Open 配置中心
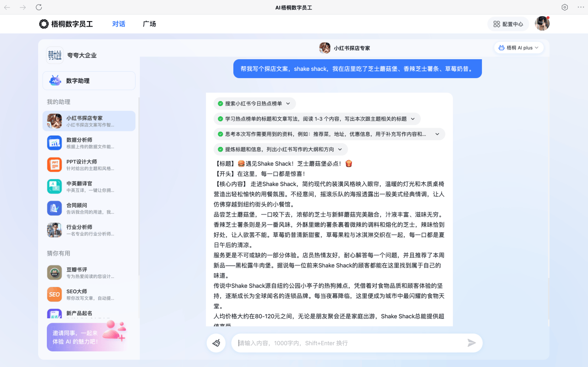 pyautogui.click(x=508, y=24)
